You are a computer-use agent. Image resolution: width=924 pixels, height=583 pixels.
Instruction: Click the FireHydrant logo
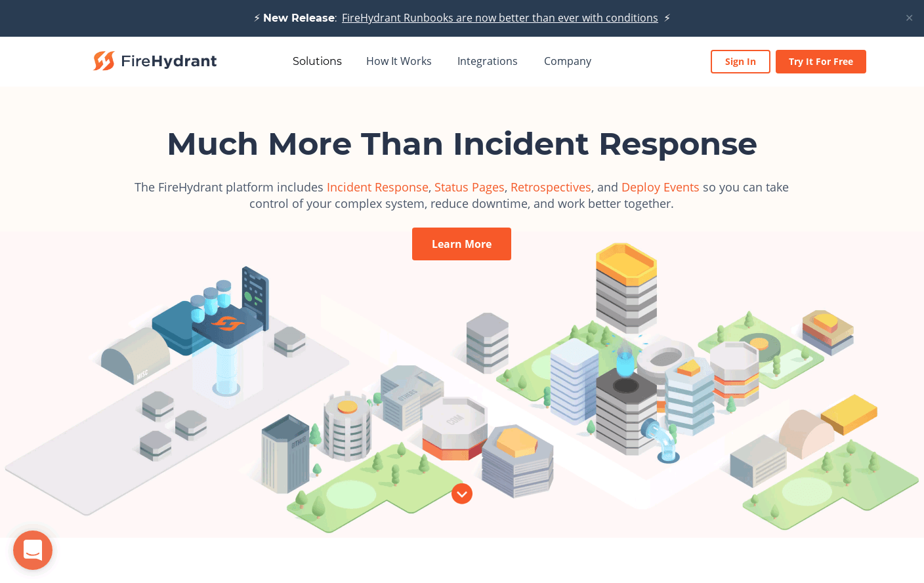click(155, 61)
